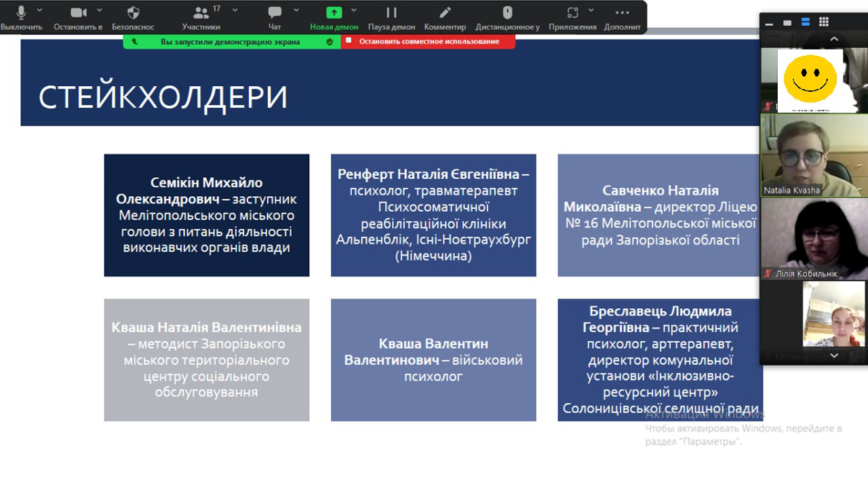This screenshot has width=868, height=488.
Task: Mute the microphone with Выключить
Action: 21,16
